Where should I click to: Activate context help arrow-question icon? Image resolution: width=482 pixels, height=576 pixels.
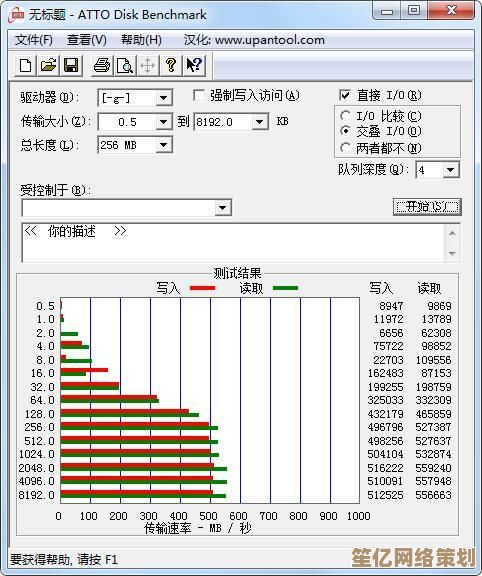pyautogui.click(x=194, y=66)
